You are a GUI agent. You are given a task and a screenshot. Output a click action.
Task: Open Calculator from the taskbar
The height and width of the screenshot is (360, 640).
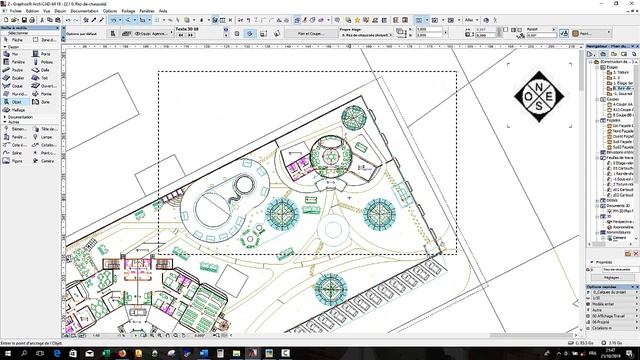(x=220, y=353)
